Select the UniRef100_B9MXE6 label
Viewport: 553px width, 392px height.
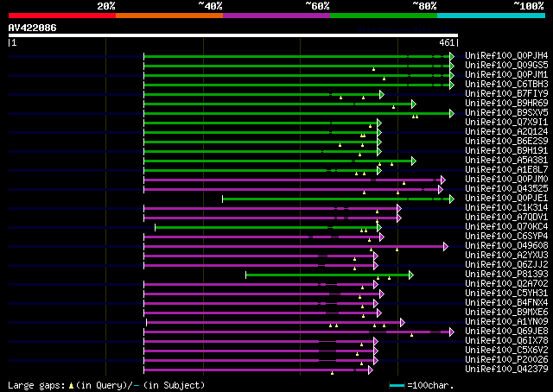pos(506,313)
